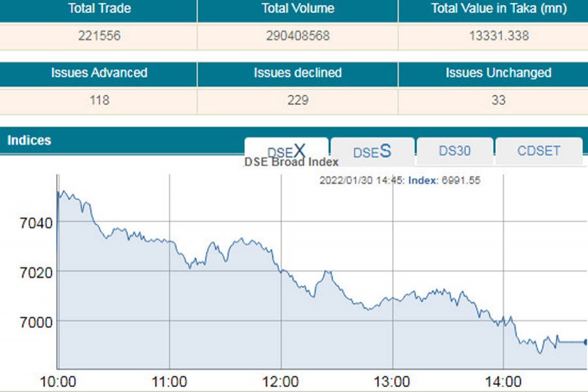Switch to the DSEX tab
Viewport: 588px width, 392px height.
pyautogui.click(x=286, y=151)
